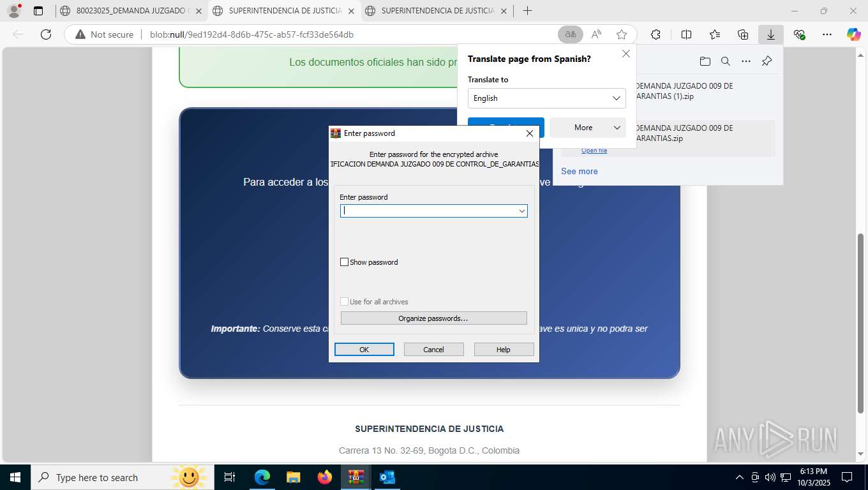Tick the Show password checkbox

click(345, 262)
